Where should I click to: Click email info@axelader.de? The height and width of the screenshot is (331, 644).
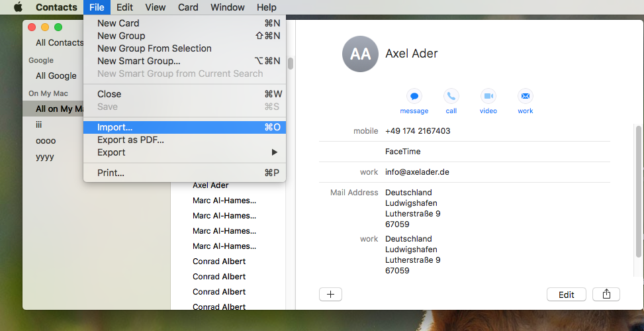click(417, 172)
